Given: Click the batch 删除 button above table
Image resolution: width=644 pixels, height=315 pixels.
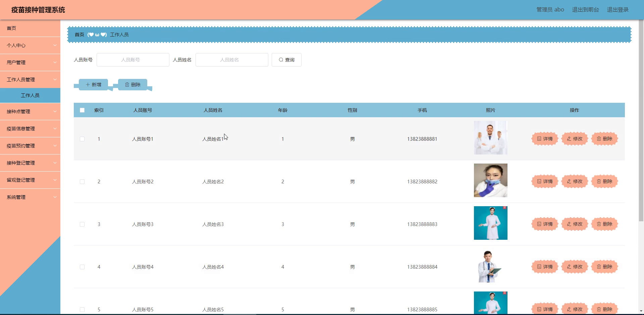Looking at the screenshot, I should (132, 85).
